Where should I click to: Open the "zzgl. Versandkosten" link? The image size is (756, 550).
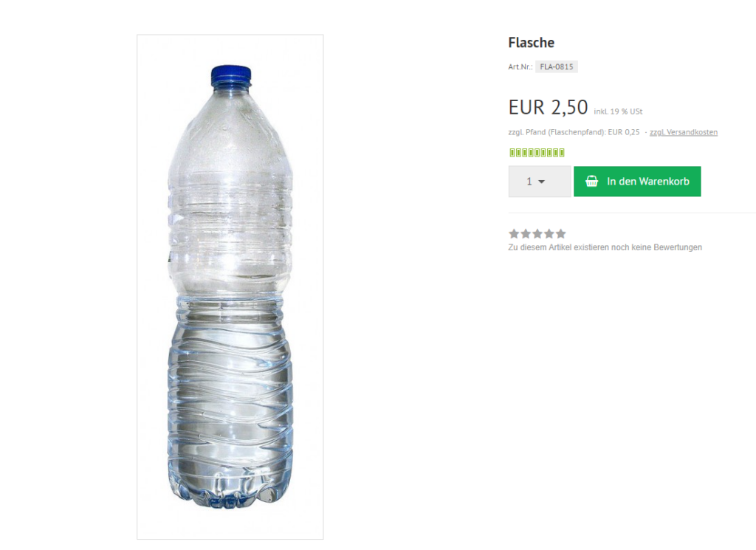coord(683,132)
